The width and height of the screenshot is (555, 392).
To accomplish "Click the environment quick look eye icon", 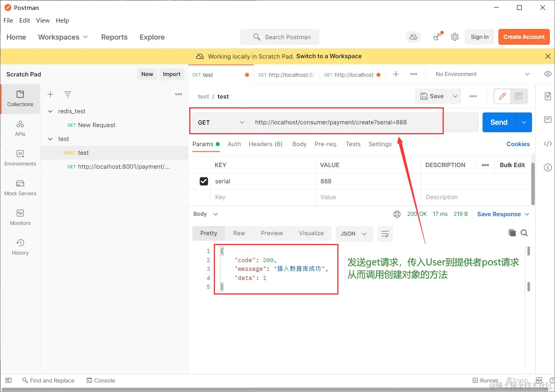I will [x=548, y=74].
